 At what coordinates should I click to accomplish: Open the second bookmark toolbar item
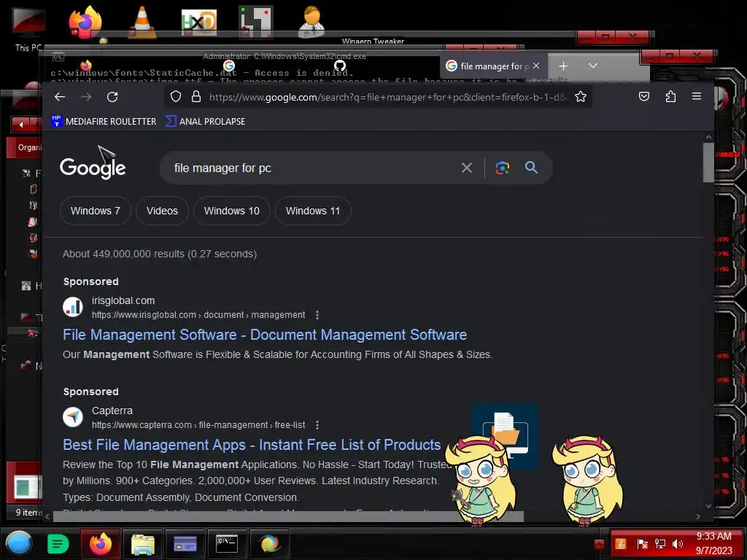click(x=205, y=122)
